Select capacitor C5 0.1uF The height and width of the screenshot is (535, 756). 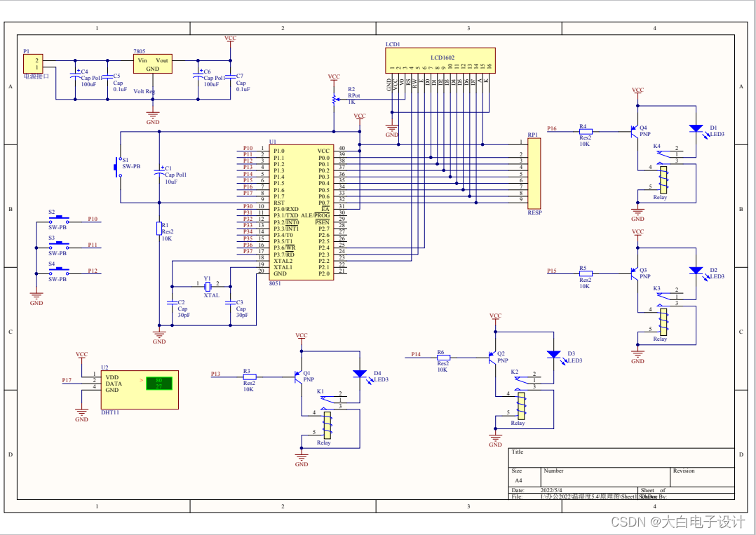(x=107, y=76)
